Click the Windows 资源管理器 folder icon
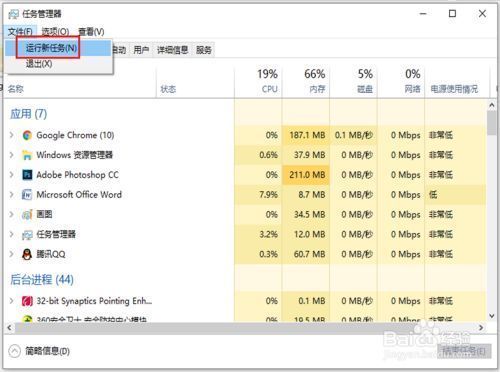The height and width of the screenshot is (372, 500). point(27,155)
